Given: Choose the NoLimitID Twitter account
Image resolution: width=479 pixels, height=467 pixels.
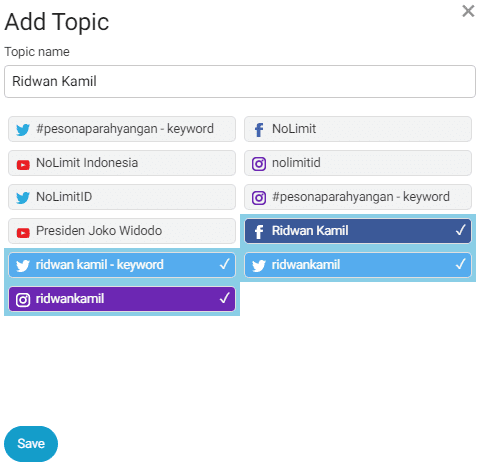Looking at the screenshot, I should [x=122, y=197].
